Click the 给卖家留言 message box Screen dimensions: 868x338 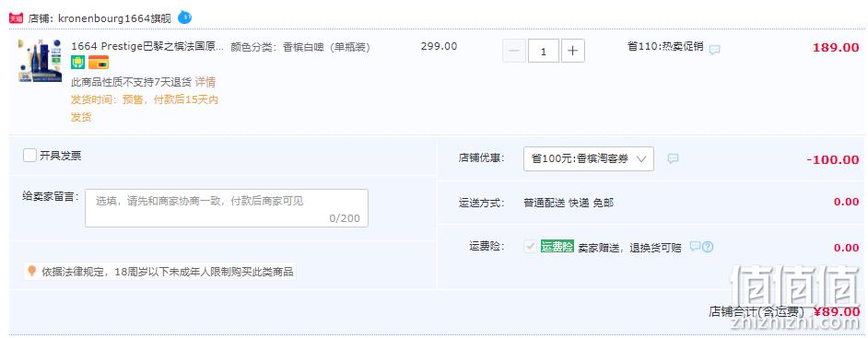227,208
